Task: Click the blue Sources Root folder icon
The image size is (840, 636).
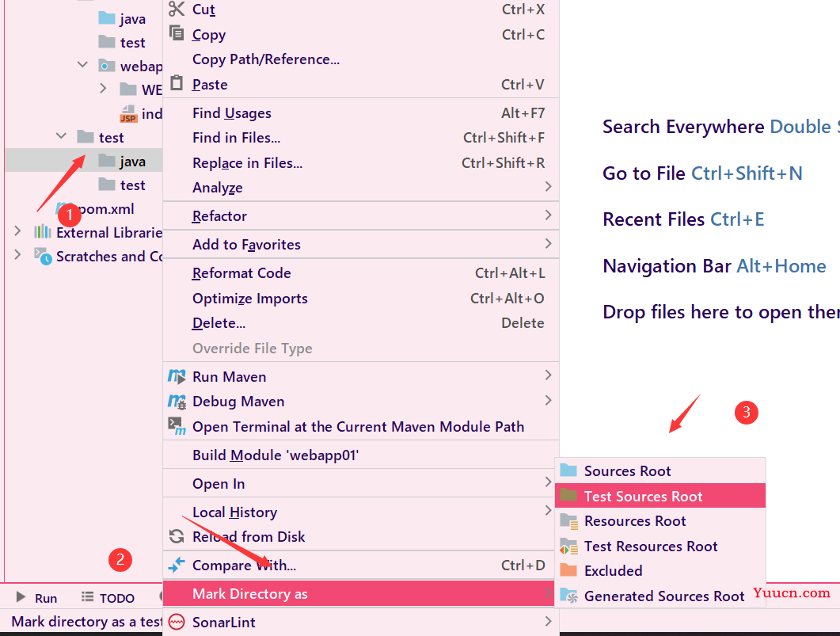Action: tap(568, 470)
